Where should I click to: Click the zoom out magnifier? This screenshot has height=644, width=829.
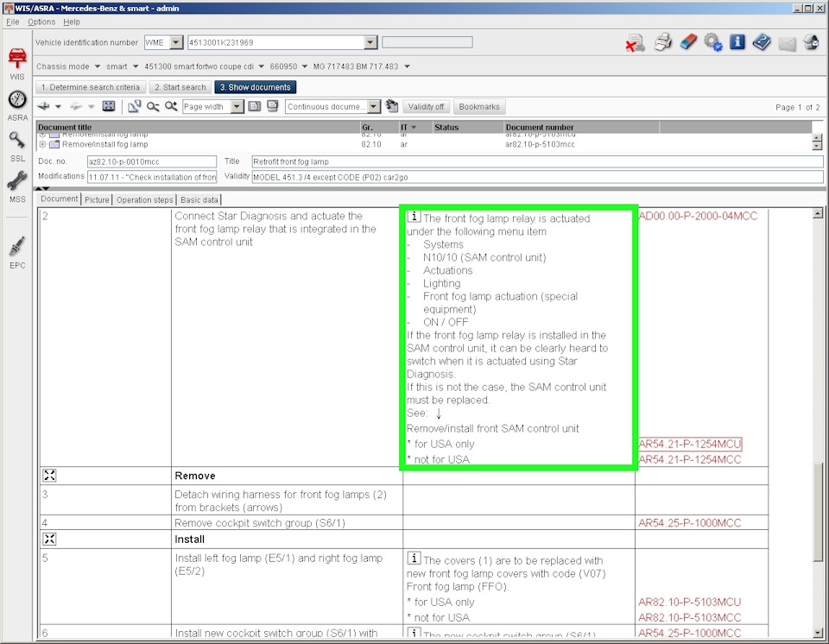click(152, 107)
